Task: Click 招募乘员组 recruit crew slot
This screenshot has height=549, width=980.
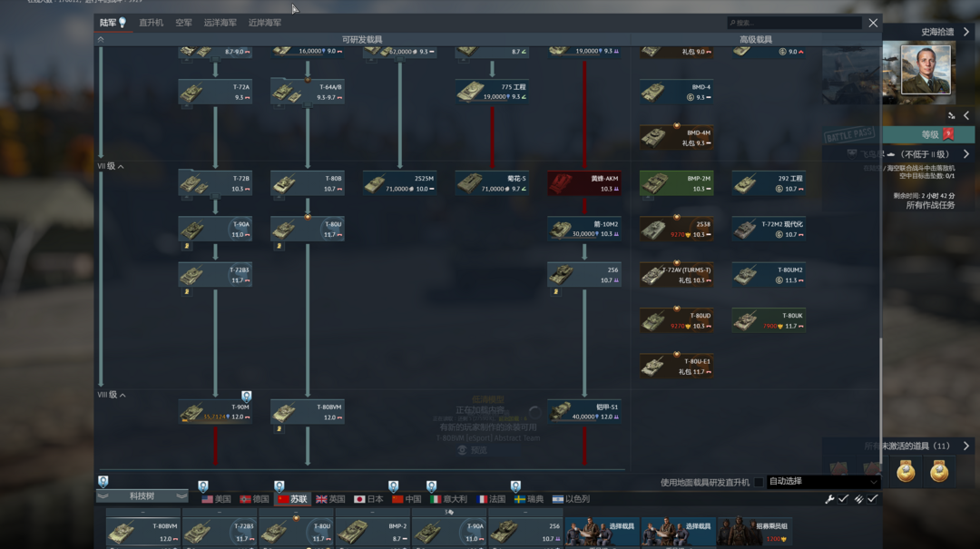Action: coord(754,530)
